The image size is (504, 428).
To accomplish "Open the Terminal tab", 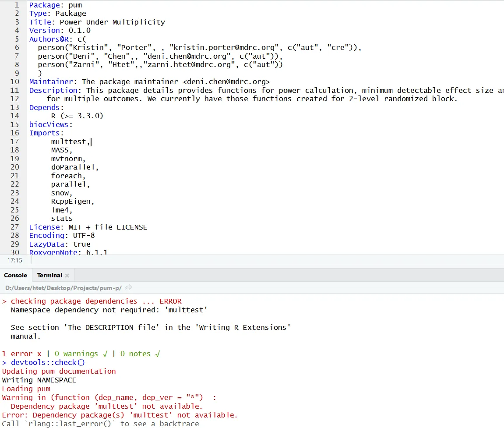I will tap(49, 275).
